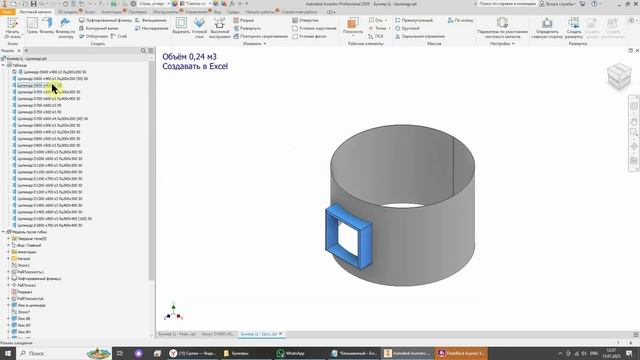Open the Windows Start menu
Viewport: 640px width, 360px height.
[7, 353]
